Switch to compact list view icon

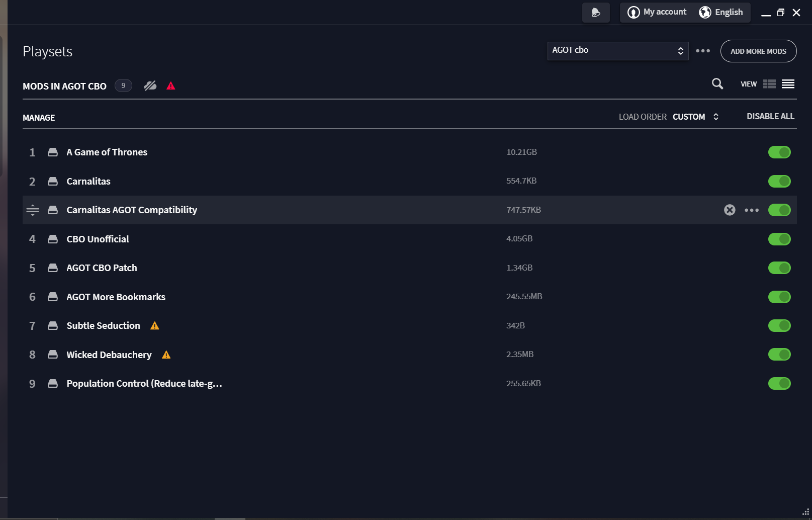pyautogui.click(x=788, y=84)
